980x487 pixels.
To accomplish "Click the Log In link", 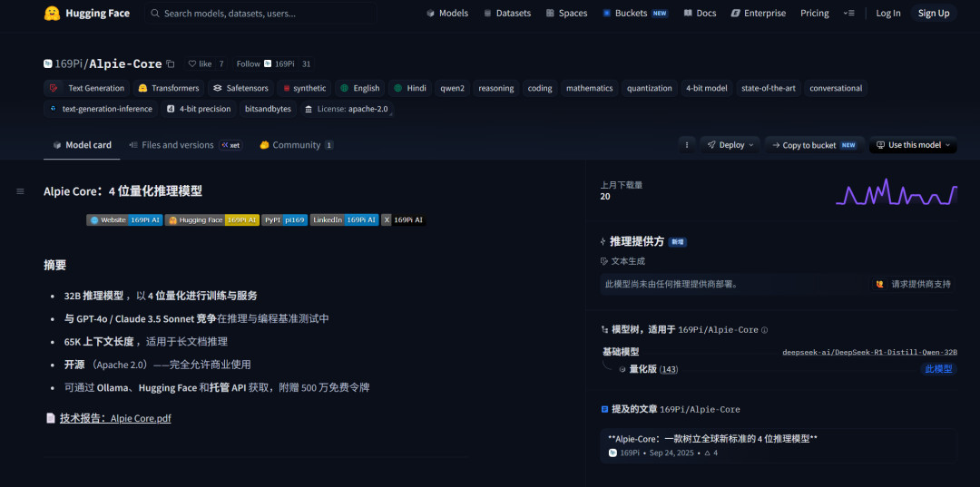I will pos(888,13).
